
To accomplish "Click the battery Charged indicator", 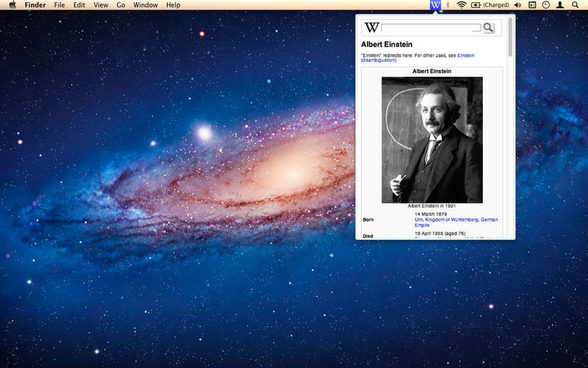I will click(x=490, y=5).
